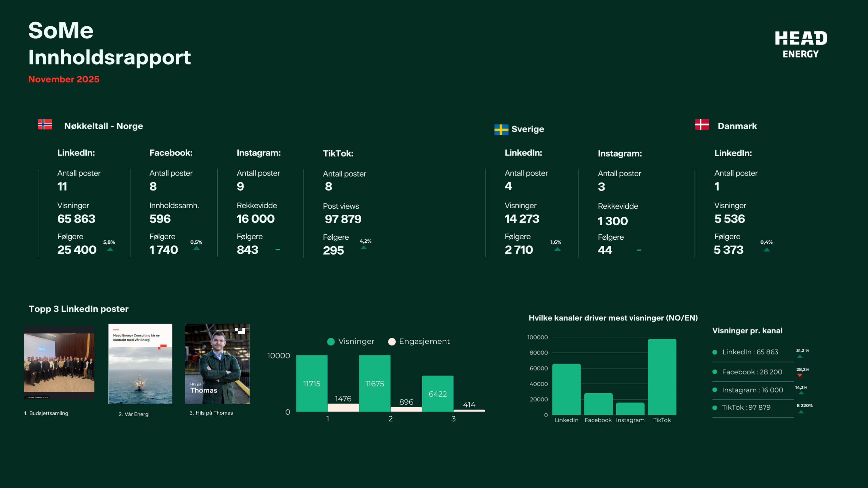
Task: Open the Budsjettsamling post thumbnail
Action: tap(59, 363)
